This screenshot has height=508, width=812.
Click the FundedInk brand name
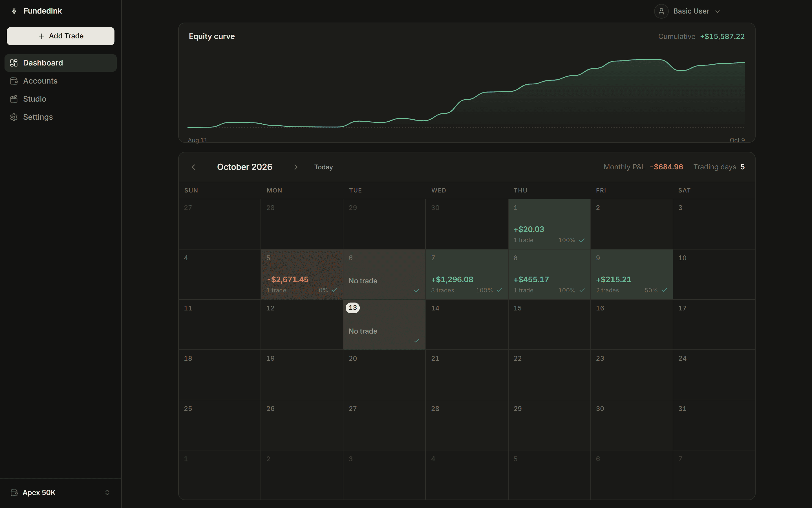click(x=43, y=11)
